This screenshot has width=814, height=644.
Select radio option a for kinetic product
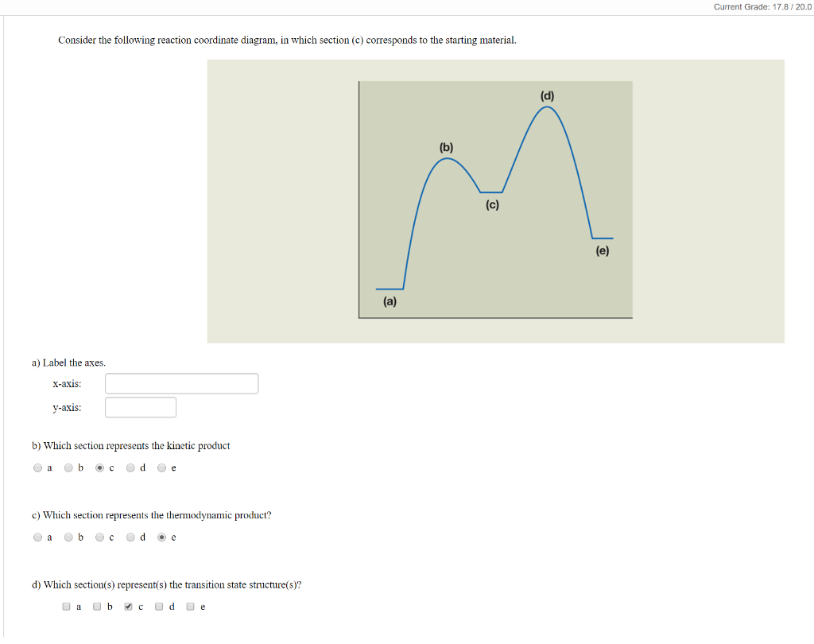point(37,467)
